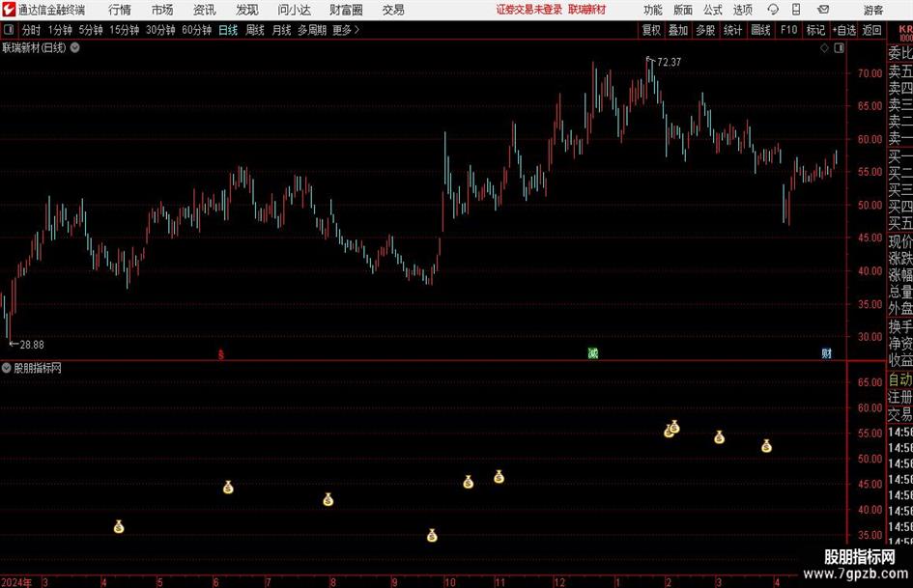Click the 画线 drawing button
Screen dimensions: 913x588
pyautogui.click(x=760, y=30)
